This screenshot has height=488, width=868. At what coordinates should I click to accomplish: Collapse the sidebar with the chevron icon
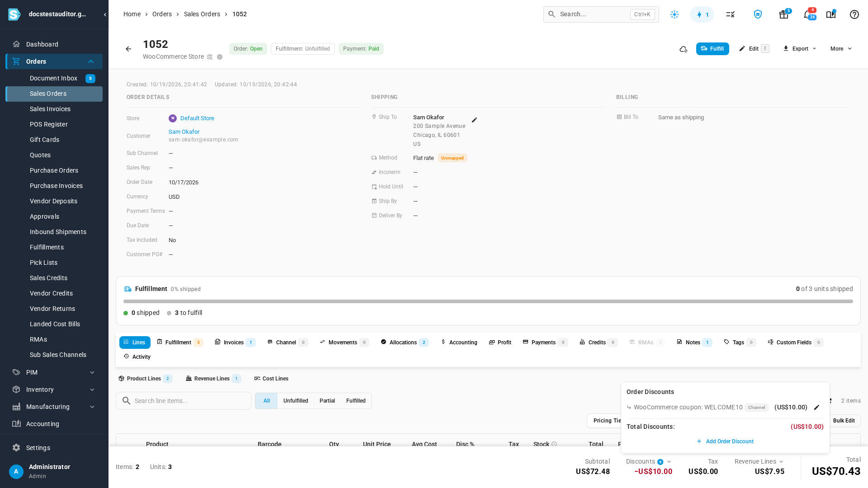105,14
